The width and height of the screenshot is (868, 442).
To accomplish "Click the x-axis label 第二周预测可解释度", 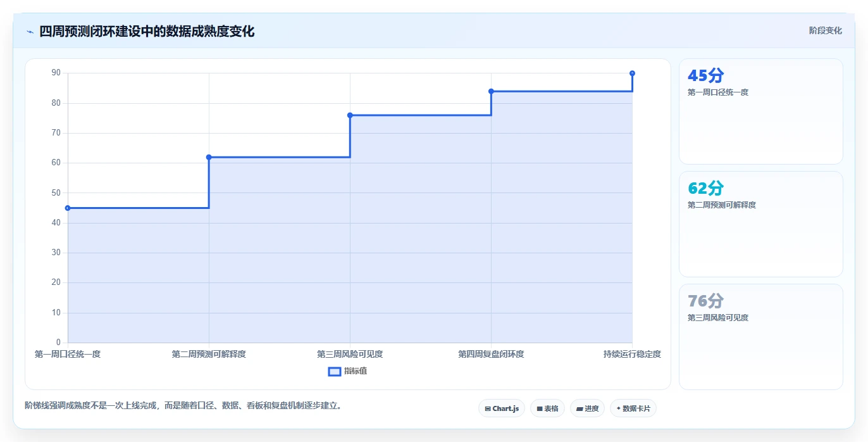I will coord(209,354).
